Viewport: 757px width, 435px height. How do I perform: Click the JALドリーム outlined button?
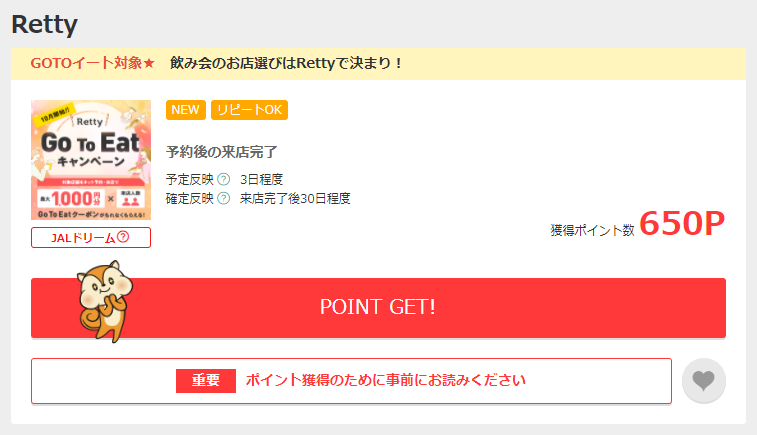click(91, 238)
